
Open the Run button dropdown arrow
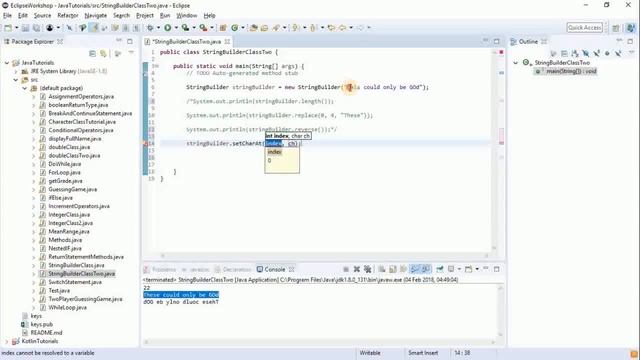tap(176, 28)
